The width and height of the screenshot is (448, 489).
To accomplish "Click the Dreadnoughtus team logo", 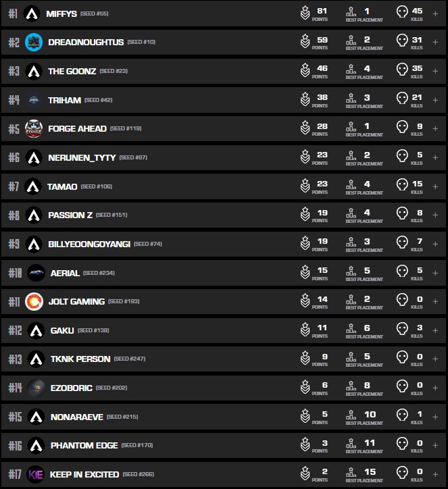I will (34, 43).
